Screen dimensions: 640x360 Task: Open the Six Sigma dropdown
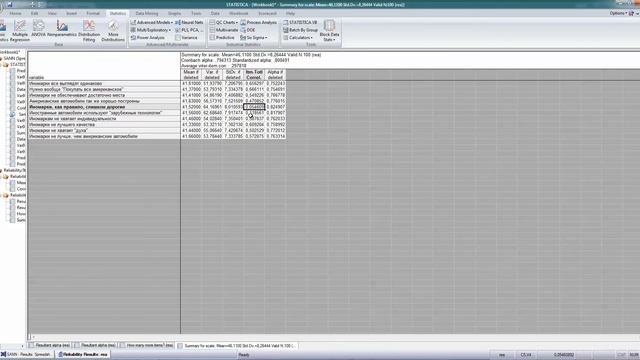pos(254,38)
